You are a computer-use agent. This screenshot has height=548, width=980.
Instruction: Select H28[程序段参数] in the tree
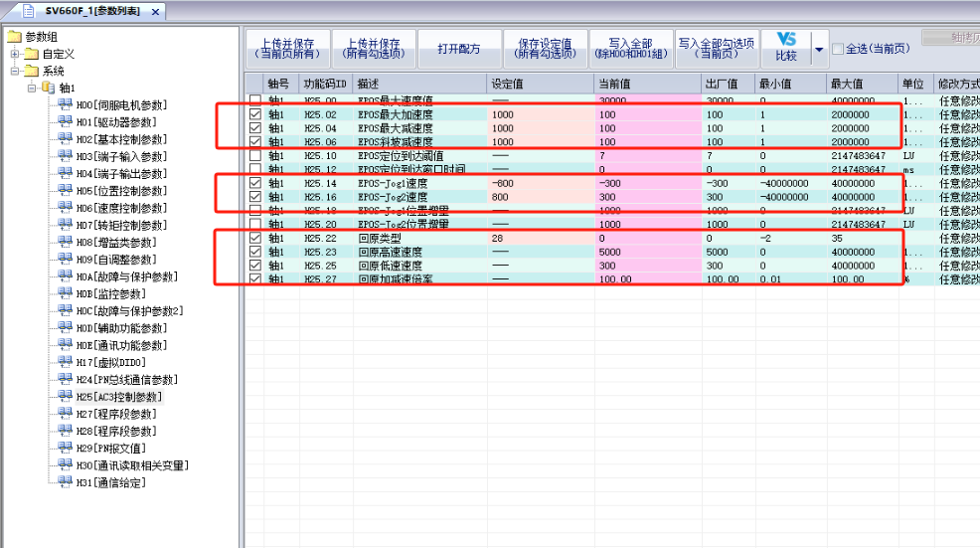[116, 431]
